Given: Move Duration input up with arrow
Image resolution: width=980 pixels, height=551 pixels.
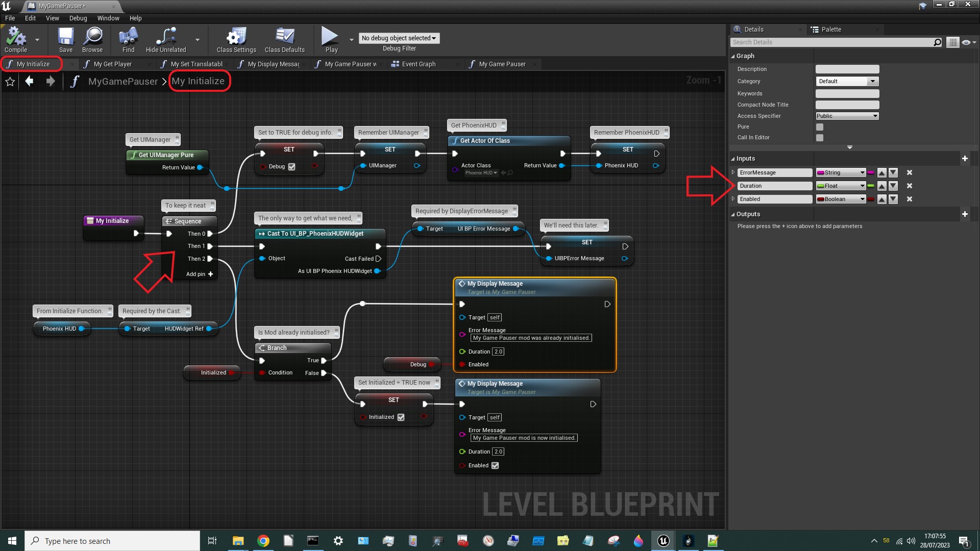Looking at the screenshot, I should point(881,186).
